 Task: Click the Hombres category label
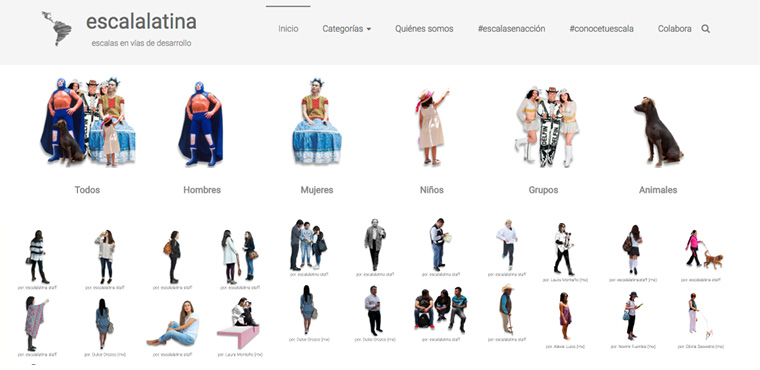(202, 190)
